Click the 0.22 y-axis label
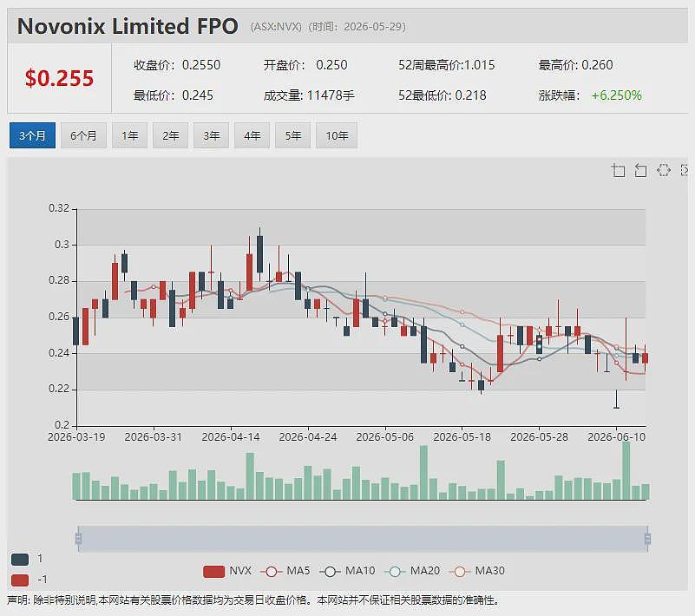695x616 pixels. click(x=59, y=389)
